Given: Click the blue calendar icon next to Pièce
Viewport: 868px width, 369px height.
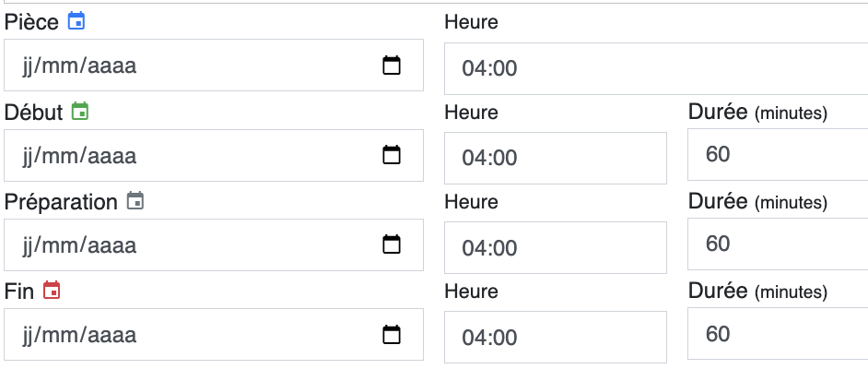Looking at the screenshot, I should click(76, 21).
